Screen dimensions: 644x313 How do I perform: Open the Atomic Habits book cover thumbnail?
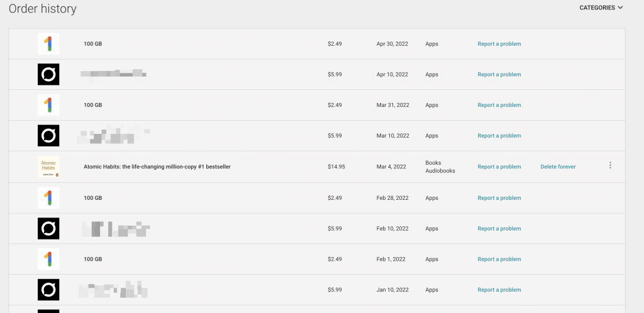coord(48,167)
